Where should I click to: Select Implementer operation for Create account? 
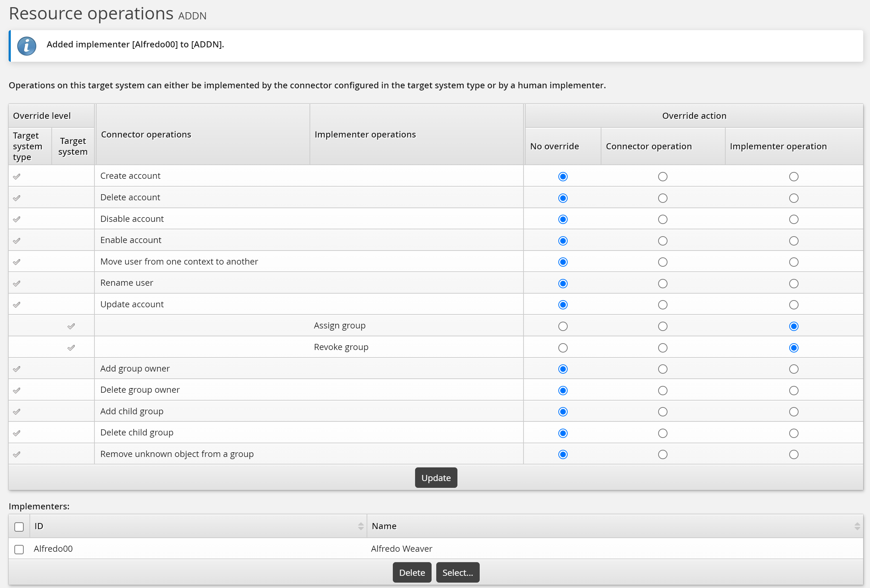pyautogui.click(x=794, y=177)
